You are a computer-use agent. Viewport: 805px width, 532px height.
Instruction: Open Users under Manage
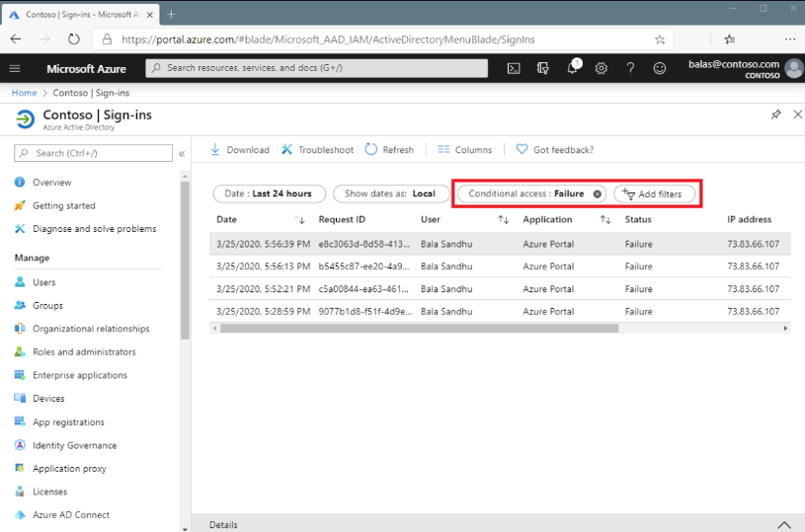35,282
